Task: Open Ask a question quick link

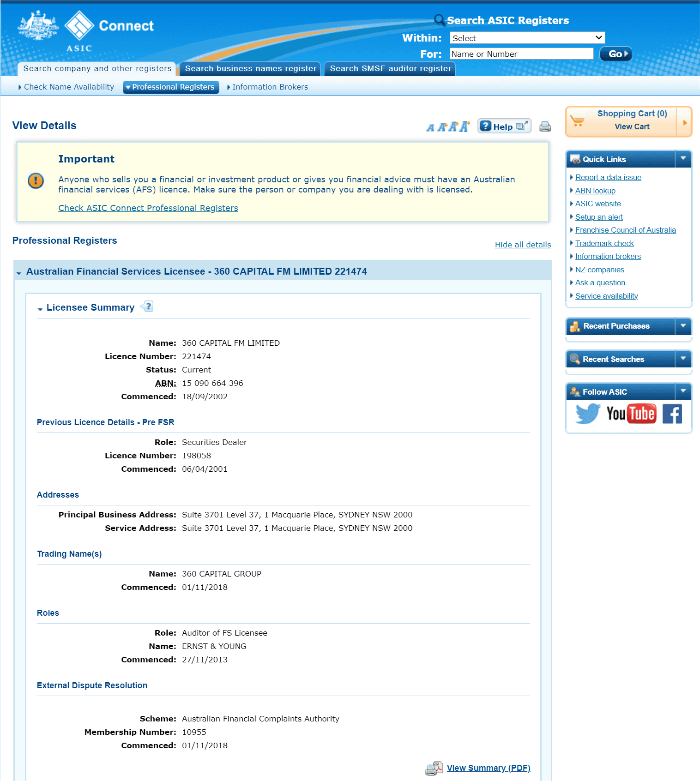Action: 600,282
